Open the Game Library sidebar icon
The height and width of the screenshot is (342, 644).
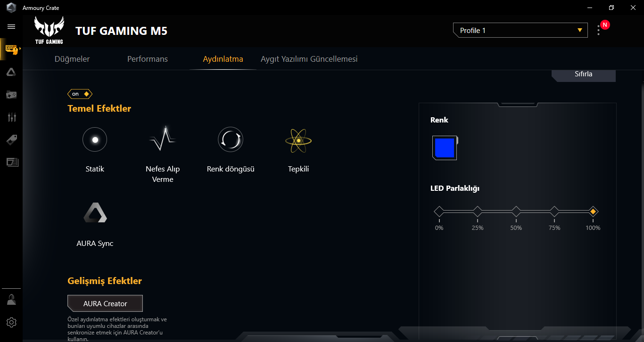point(11,95)
